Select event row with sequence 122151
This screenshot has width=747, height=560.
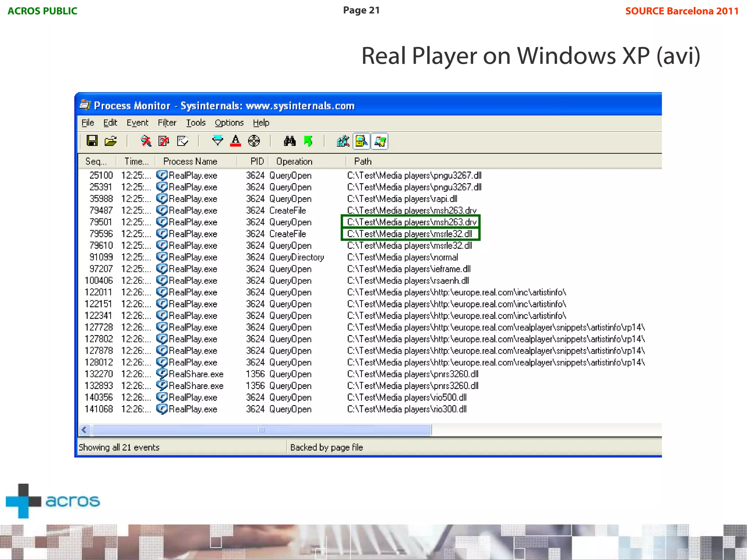tap(370, 304)
